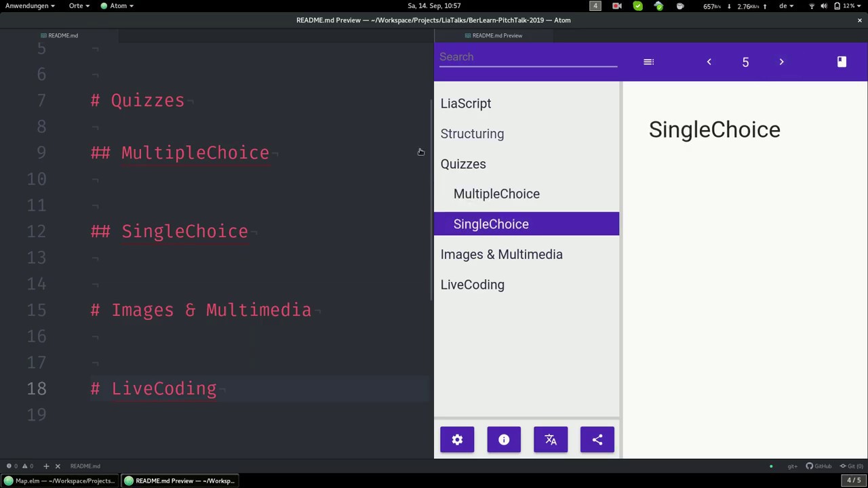Select the highlighted SingleChoice entry
The height and width of the screenshot is (488, 868).
click(x=526, y=224)
